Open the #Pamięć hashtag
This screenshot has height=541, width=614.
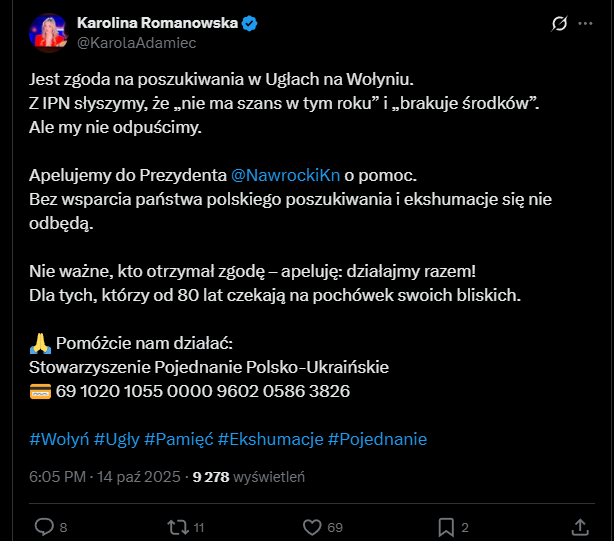click(178, 439)
